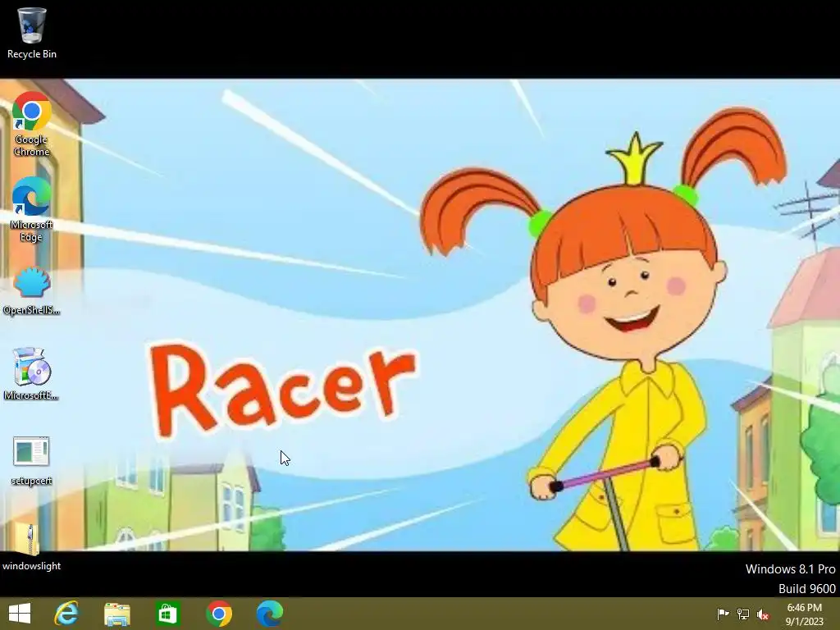Select the Google Chrome desktop shortcut
840x630 pixels.
point(32,125)
